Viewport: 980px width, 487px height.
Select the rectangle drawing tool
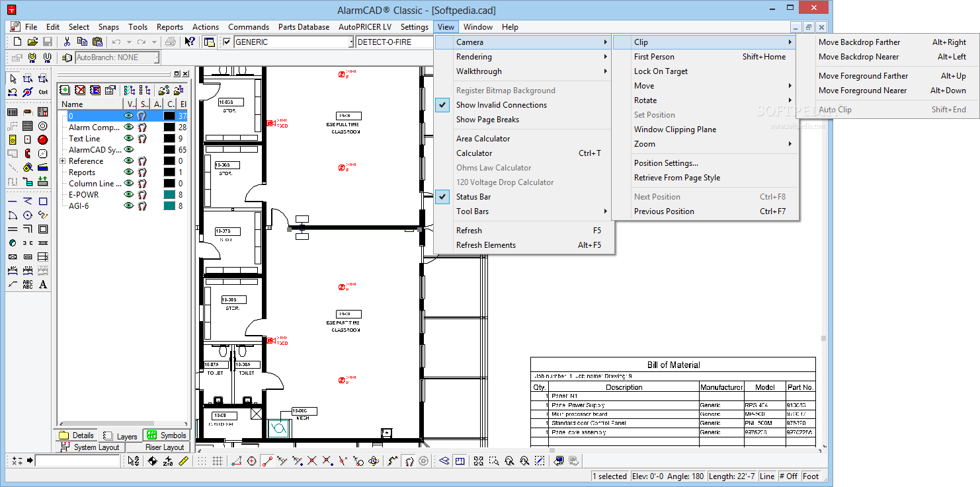(43, 201)
